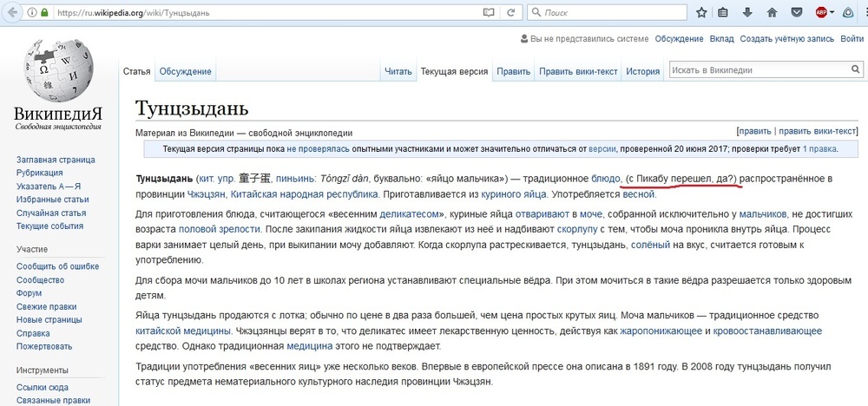
Task: Open Свежие правки link
Action: pyautogui.click(x=47, y=306)
